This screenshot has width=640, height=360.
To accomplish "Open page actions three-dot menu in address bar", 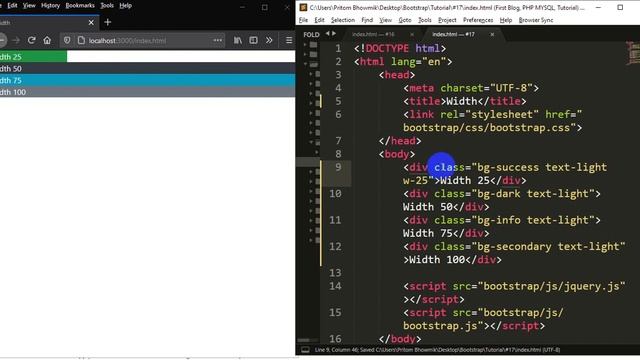I will [218, 40].
